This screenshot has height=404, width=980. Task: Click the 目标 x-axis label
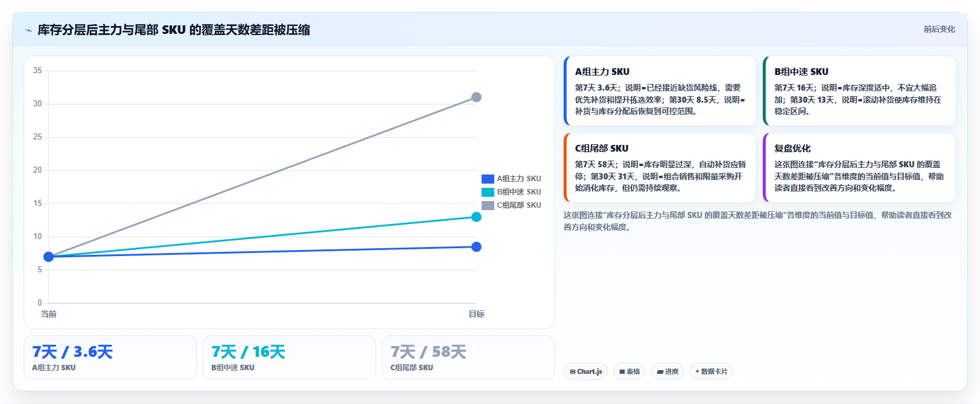476,314
